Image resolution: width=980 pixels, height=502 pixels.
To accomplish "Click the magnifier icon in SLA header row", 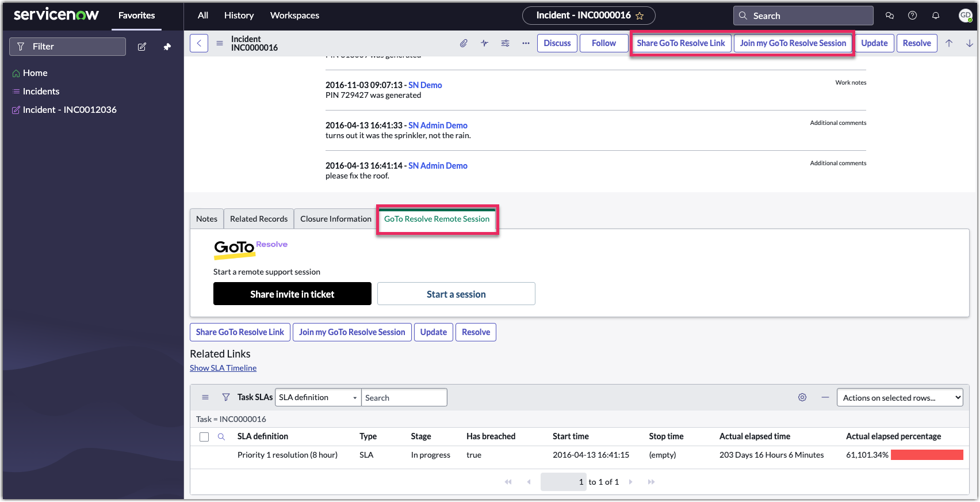I will [x=221, y=437].
